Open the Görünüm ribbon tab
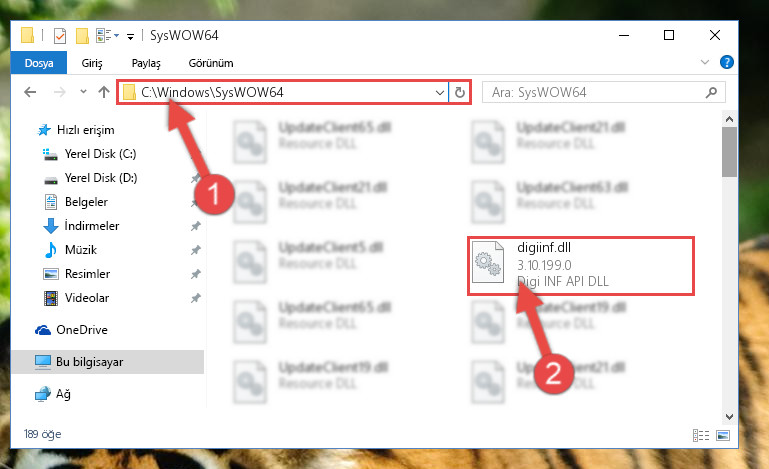769x469 pixels. pos(211,63)
